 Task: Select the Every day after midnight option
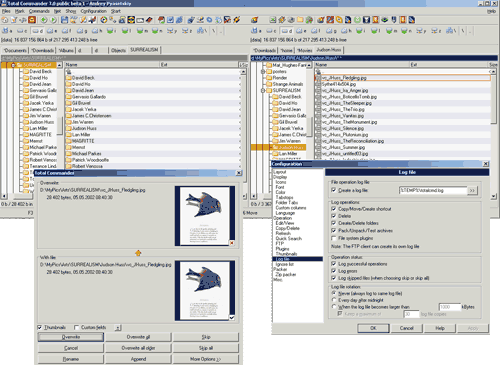point(334,300)
